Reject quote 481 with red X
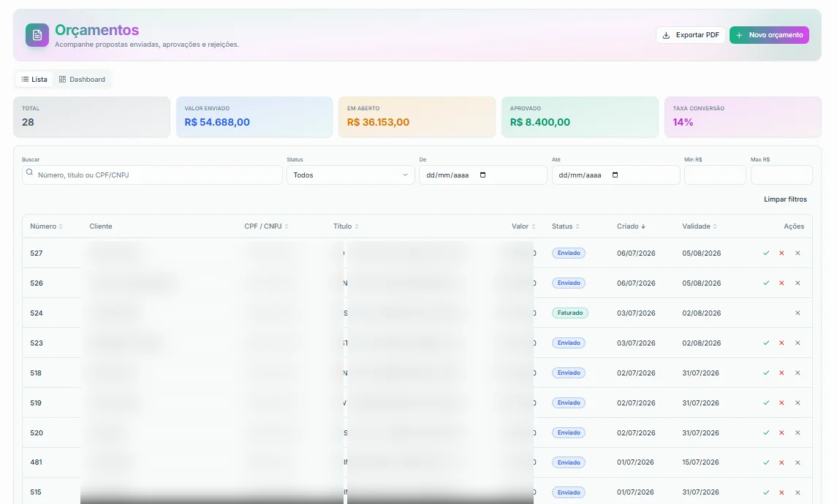 [781, 462]
